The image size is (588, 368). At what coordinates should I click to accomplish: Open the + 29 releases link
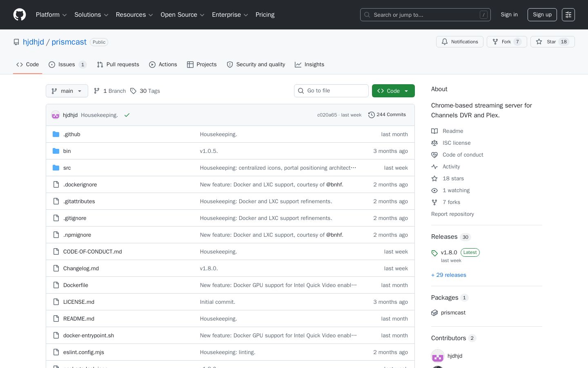click(449, 275)
